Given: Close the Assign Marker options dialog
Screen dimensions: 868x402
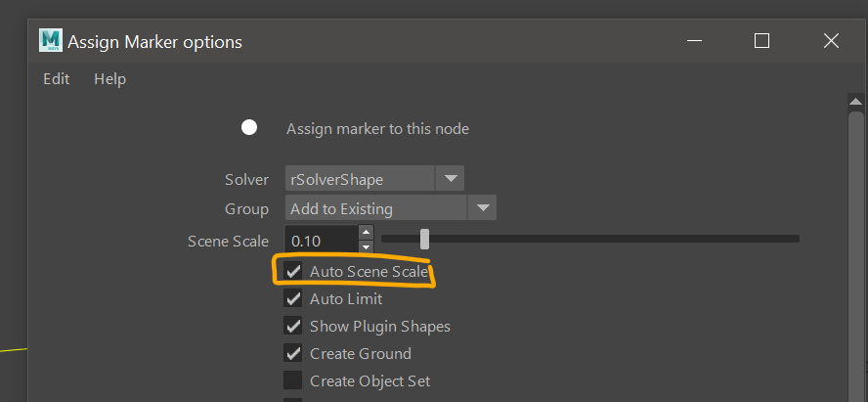Looking at the screenshot, I should (x=831, y=41).
